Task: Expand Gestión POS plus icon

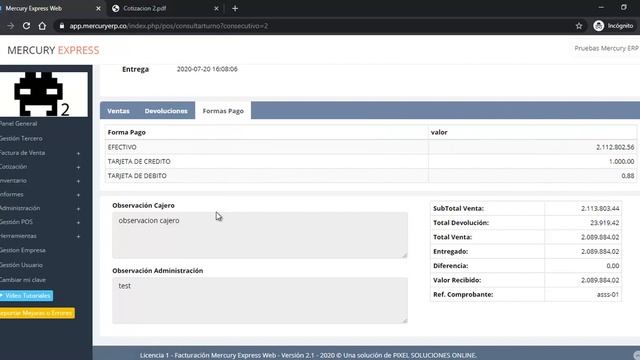Action: click(78, 223)
